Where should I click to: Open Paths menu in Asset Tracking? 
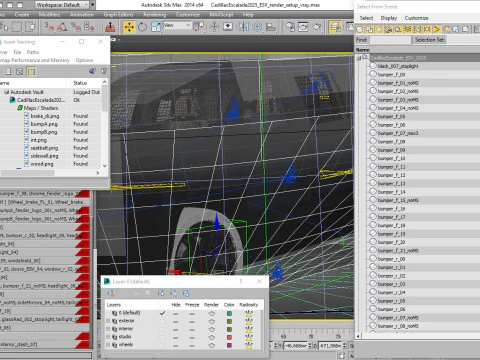(33, 52)
